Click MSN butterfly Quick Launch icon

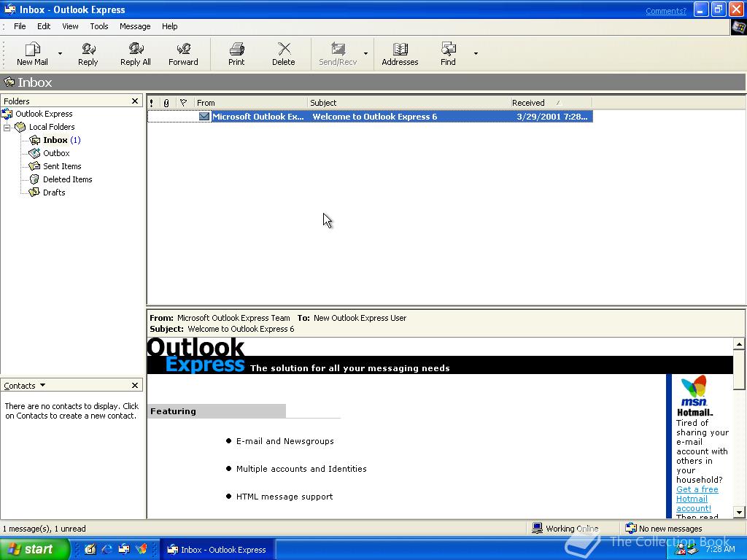click(x=142, y=550)
